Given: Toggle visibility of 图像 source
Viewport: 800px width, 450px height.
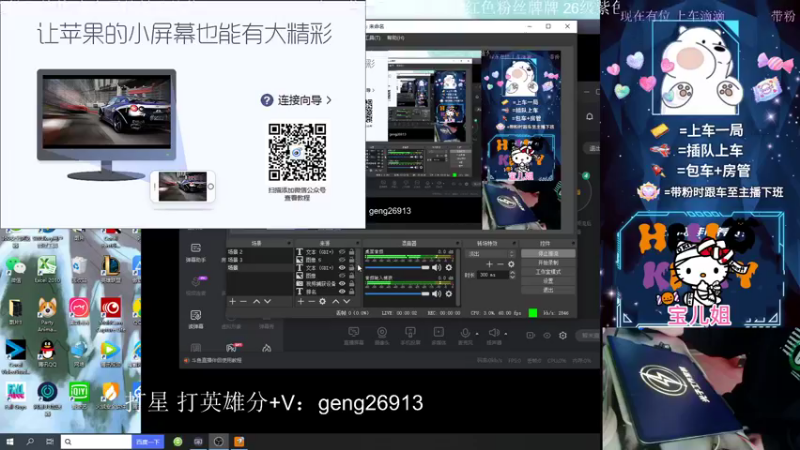Looking at the screenshot, I should pyautogui.click(x=342, y=276).
